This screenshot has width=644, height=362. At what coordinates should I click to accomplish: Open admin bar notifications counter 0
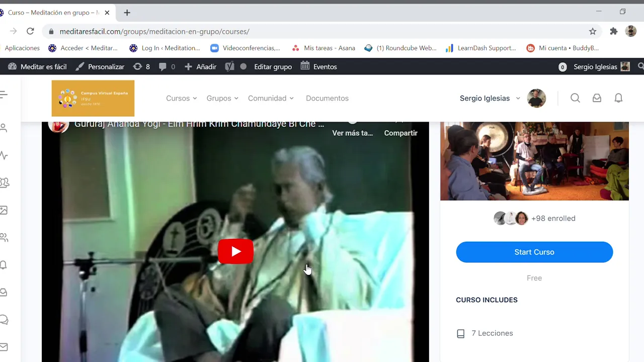(x=562, y=67)
